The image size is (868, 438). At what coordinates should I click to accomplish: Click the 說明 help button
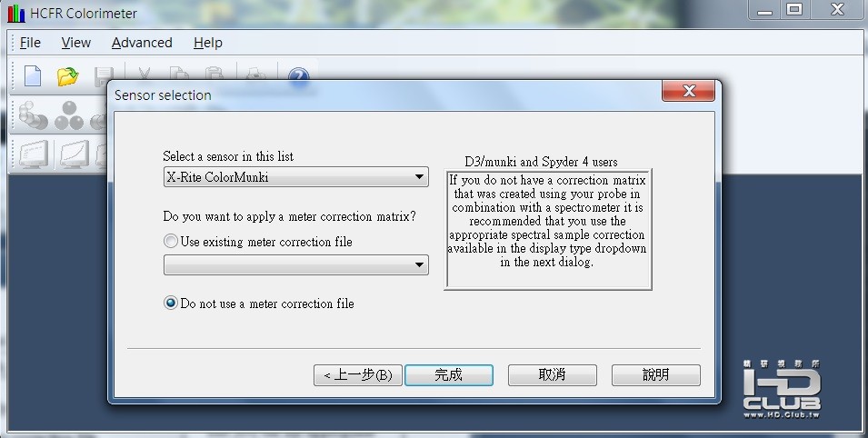655,375
